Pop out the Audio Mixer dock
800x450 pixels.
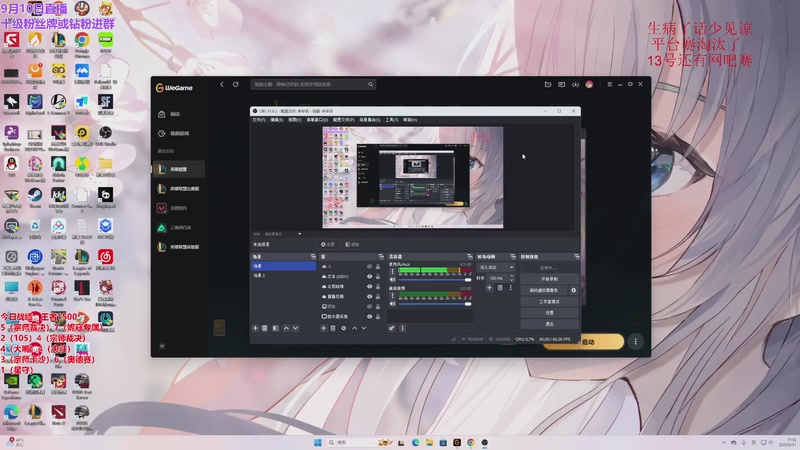[469, 257]
